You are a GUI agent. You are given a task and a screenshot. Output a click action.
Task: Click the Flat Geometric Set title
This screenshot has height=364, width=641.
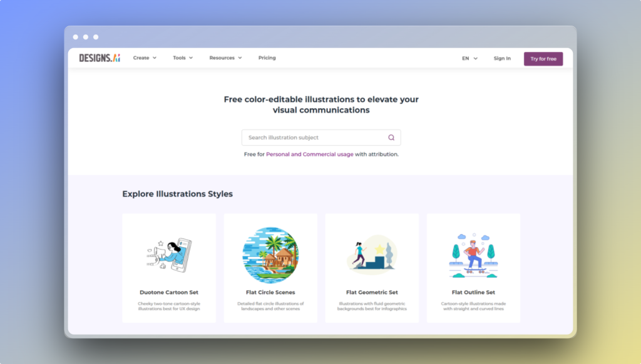372,292
